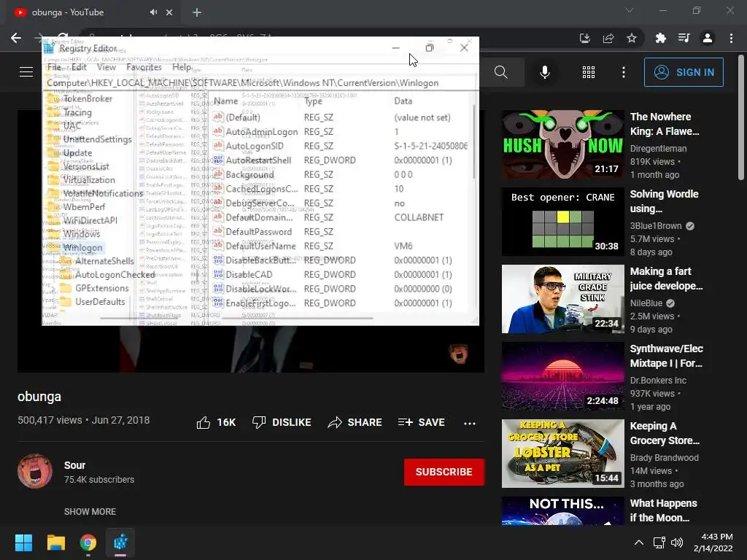This screenshot has height=560, width=747.
Task: Share the obunga video
Action: (x=355, y=422)
